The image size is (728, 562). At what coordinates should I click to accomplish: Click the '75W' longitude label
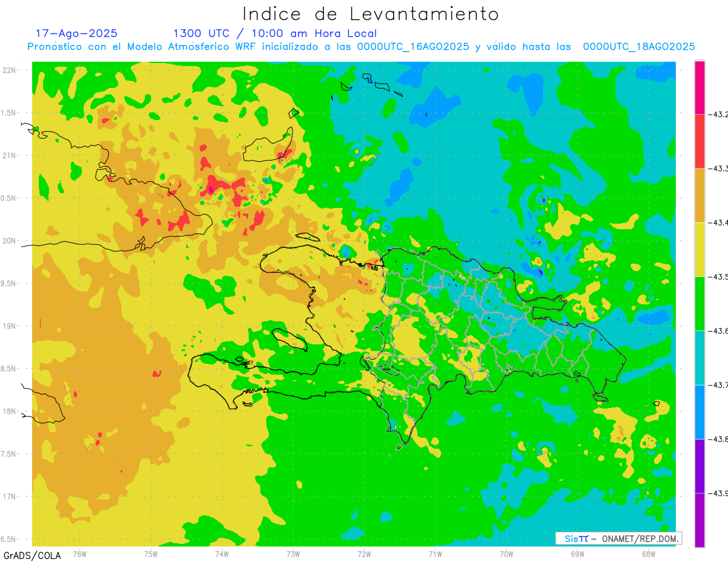point(150,554)
